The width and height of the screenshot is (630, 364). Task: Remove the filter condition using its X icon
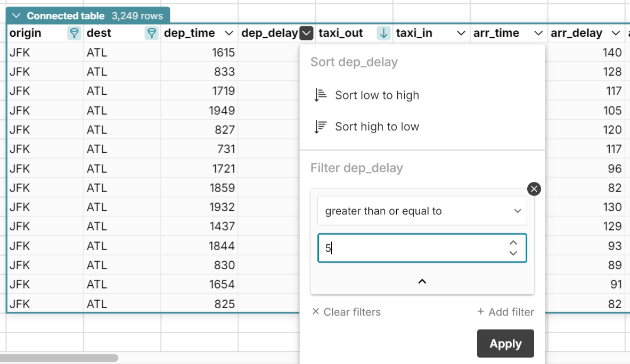(534, 188)
